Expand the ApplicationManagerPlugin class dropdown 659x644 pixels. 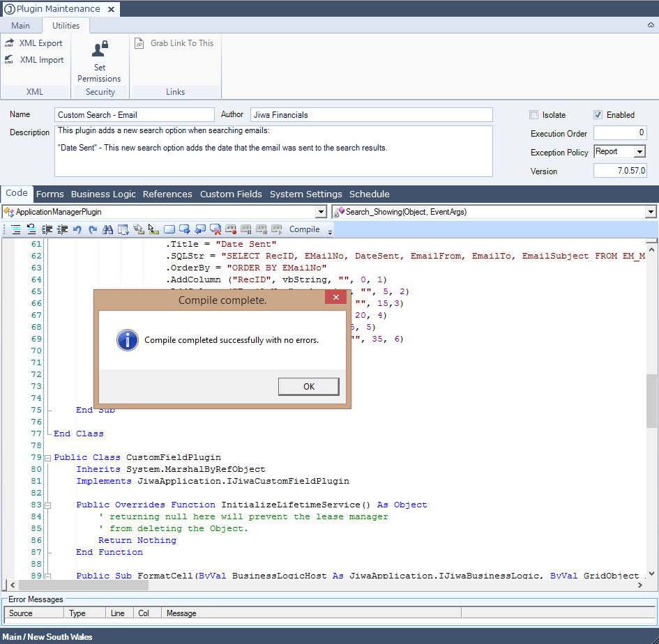[321, 212]
